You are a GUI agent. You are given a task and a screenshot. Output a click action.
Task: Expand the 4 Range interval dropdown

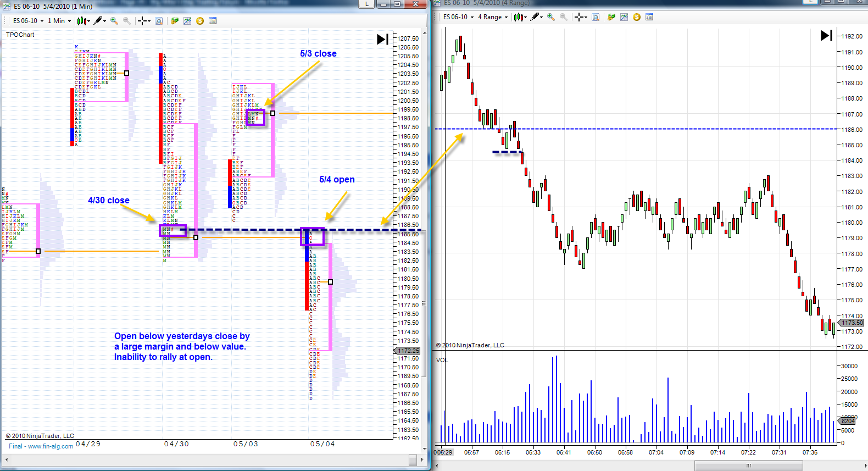tap(506, 17)
